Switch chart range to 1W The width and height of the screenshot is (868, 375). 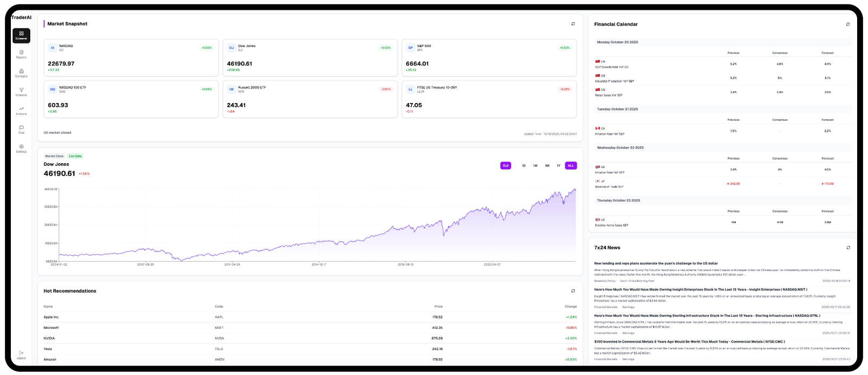click(x=535, y=166)
